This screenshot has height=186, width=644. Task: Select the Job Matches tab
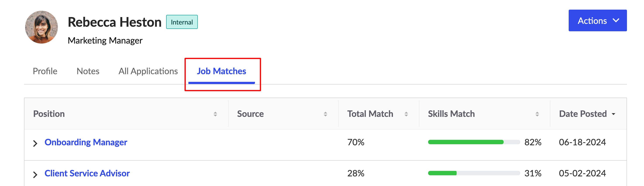[222, 71]
